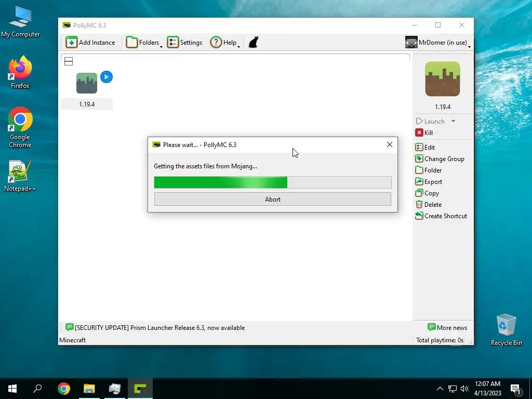
Task: Click the Minecraft status bar text
Action: pos(73,340)
